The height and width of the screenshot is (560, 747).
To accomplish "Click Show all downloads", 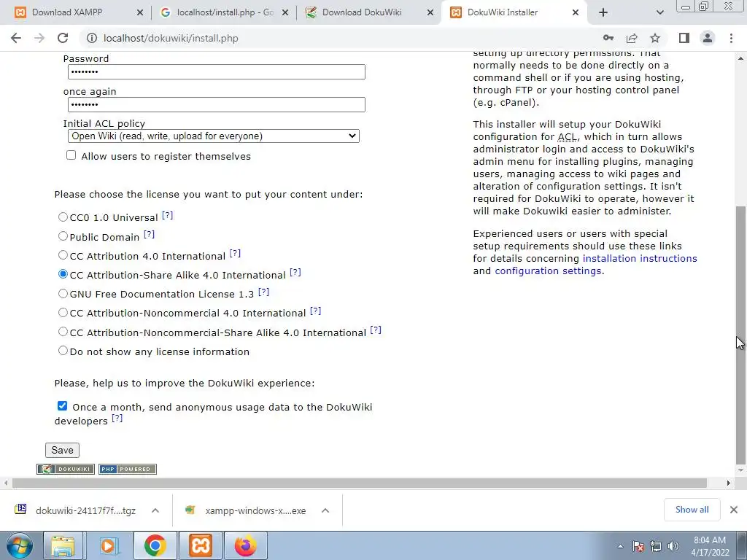I will click(692, 510).
